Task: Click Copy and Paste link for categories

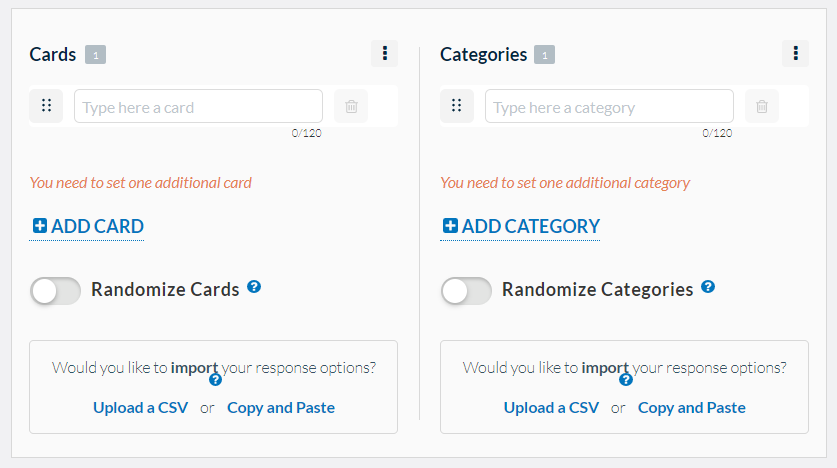Action: pyautogui.click(x=692, y=408)
